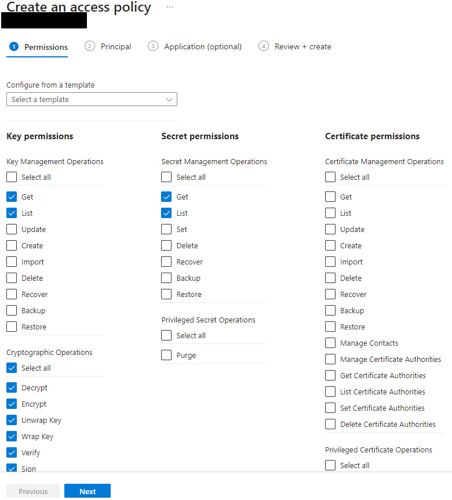Uncheck Select all under Cryptographic Operations
Screen dimensions: 452x500
pyautogui.click(x=12, y=368)
